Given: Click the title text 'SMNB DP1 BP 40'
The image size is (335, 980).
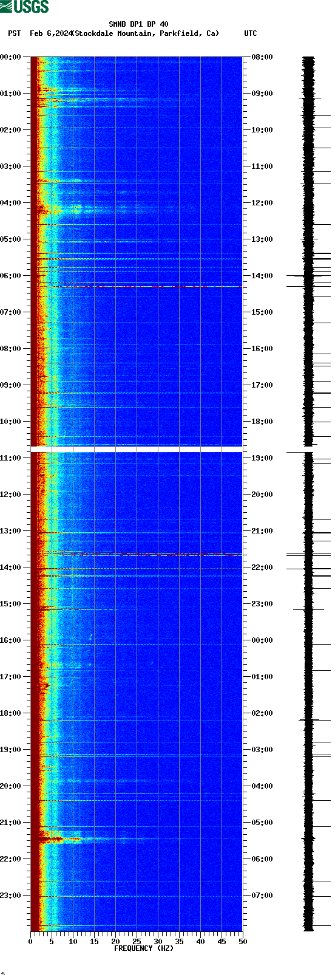Looking at the screenshot, I should [x=138, y=24].
